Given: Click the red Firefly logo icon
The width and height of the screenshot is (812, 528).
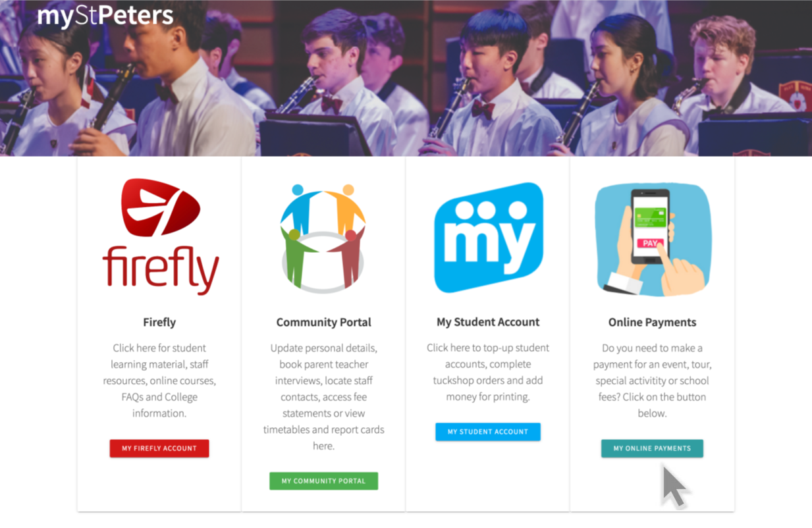Looking at the screenshot, I should [161, 207].
